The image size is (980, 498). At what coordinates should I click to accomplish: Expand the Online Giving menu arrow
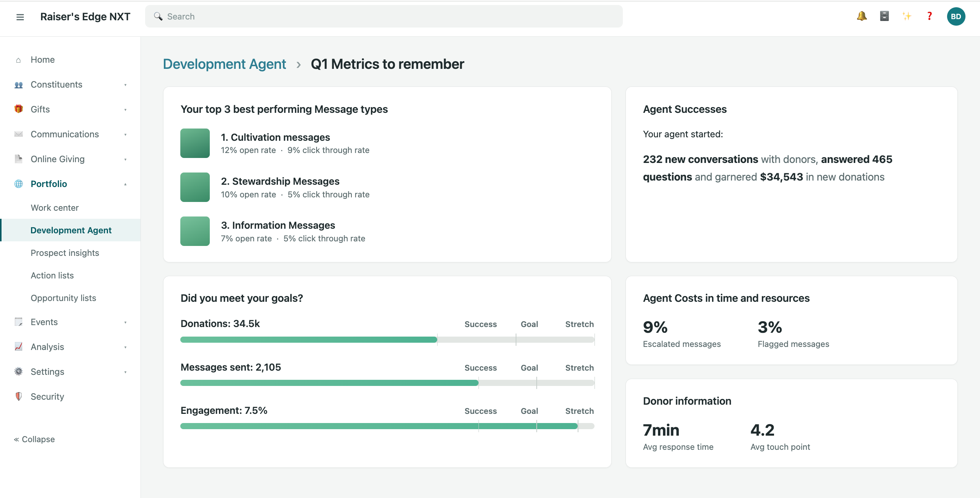[x=125, y=159]
